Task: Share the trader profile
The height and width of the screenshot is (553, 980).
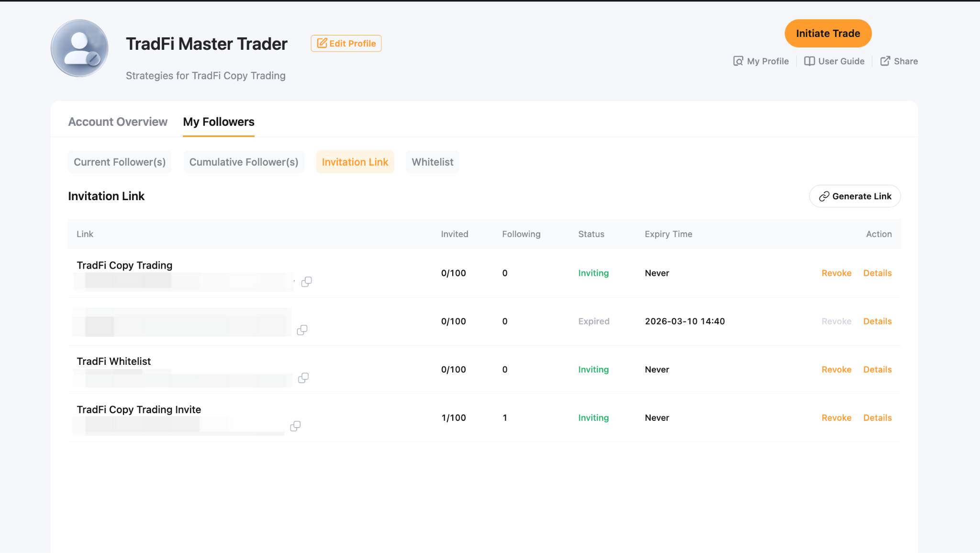Action: 899,61
